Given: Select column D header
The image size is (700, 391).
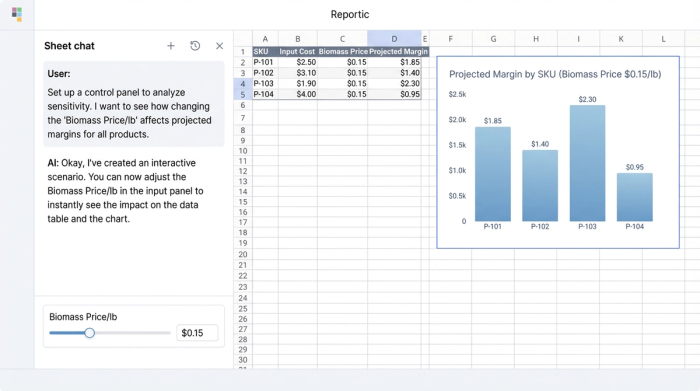Looking at the screenshot, I should (394, 39).
